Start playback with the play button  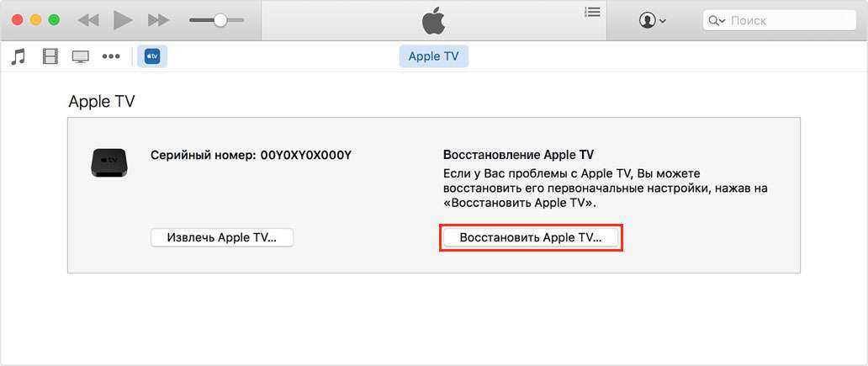(x=123, y=20)
